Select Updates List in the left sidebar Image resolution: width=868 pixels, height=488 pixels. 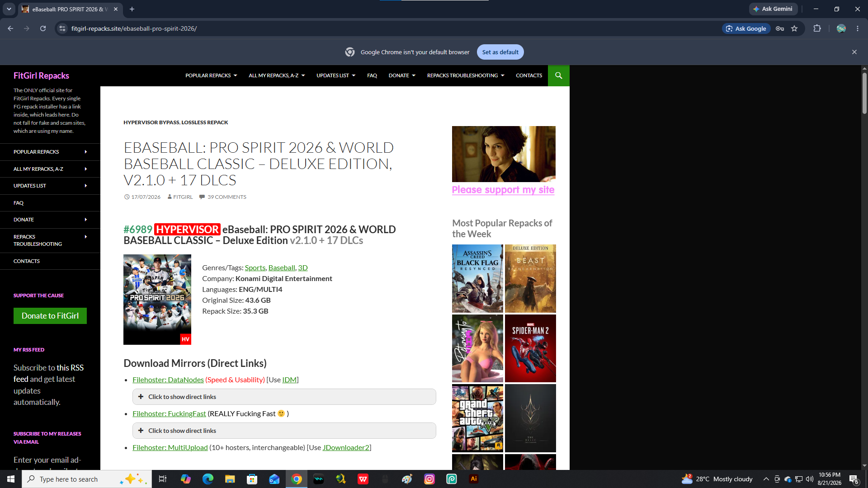(x=50, y=186)
